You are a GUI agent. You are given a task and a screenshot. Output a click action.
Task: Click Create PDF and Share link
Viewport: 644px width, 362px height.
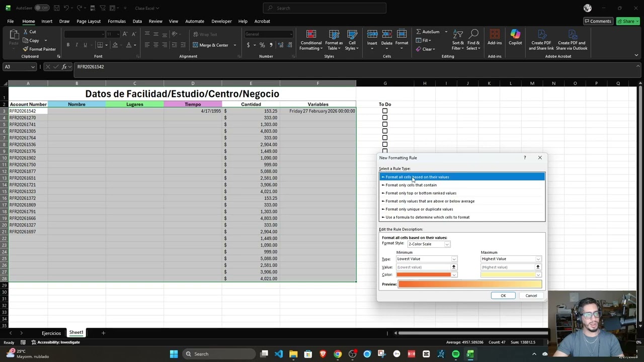click(541, 40)
